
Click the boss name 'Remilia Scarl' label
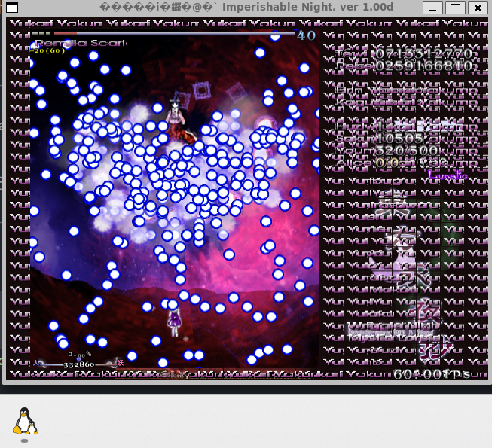[81, 43]
